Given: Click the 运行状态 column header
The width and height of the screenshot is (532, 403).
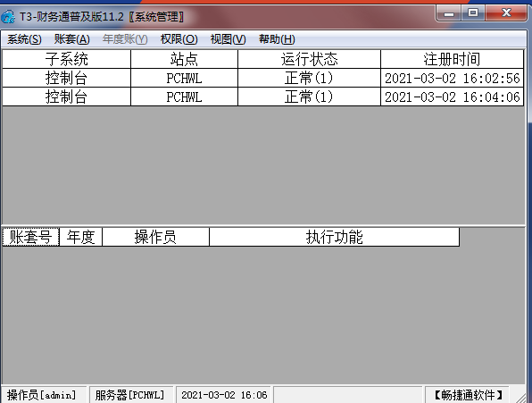Looking at the screenshot, I should coord(309,59).
